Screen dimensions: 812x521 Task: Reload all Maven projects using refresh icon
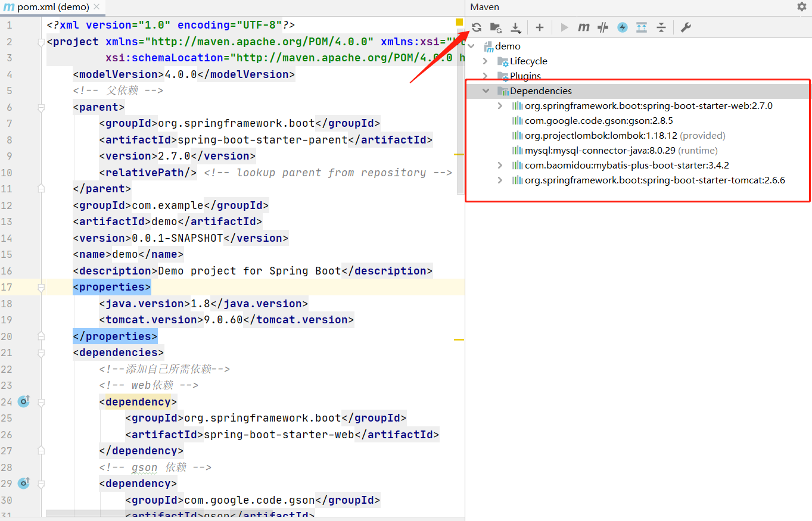[477, 27]
